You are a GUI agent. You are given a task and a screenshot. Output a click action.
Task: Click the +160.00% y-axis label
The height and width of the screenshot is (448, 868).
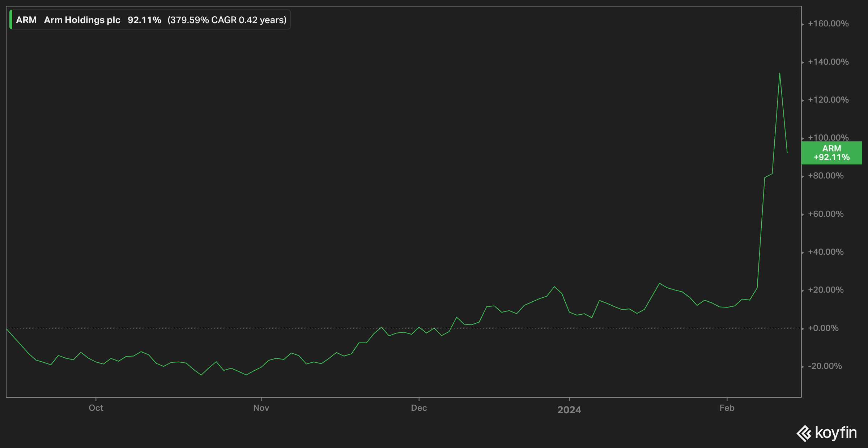(x=828, y=24)
